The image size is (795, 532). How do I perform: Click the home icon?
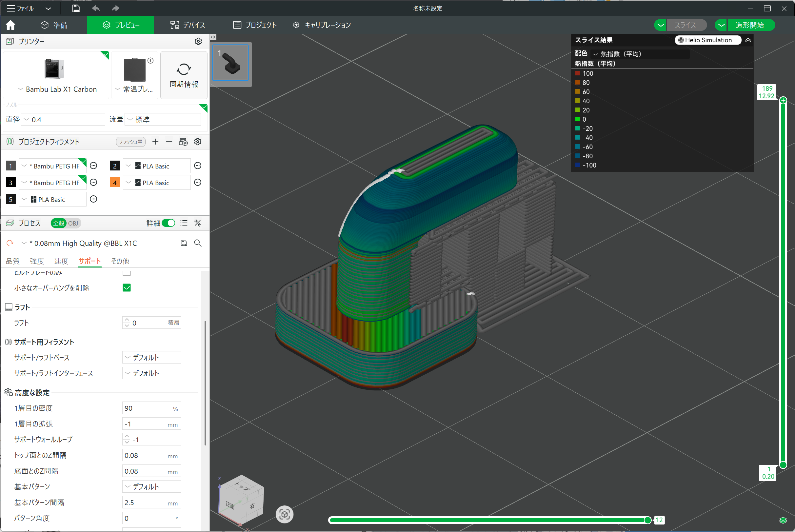(10, 25)
